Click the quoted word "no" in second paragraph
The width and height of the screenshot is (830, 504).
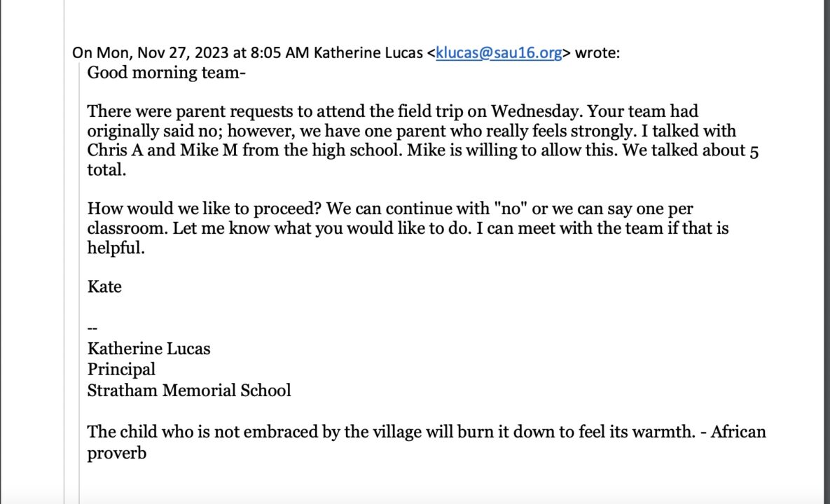(x=510, y=209)
